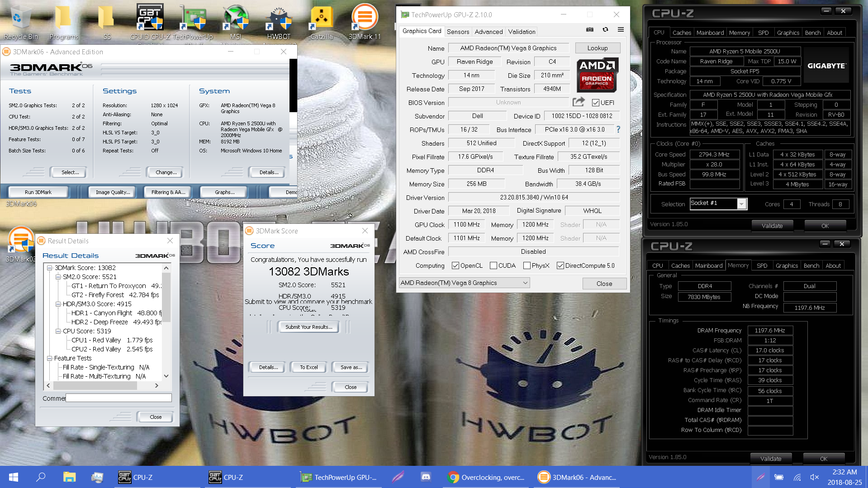This screenshot has width=868, height=488.
Task: Click Filtering & AA button
Action: click(x=168, y=192)
